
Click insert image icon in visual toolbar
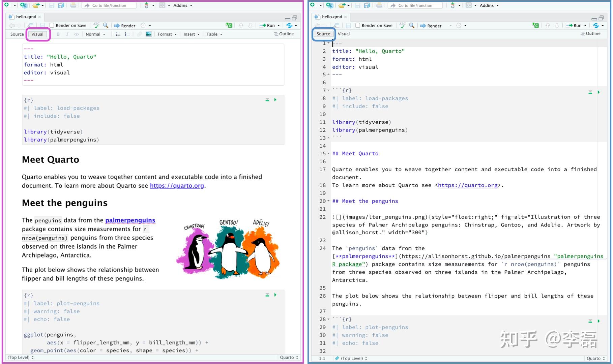(148, 34)
